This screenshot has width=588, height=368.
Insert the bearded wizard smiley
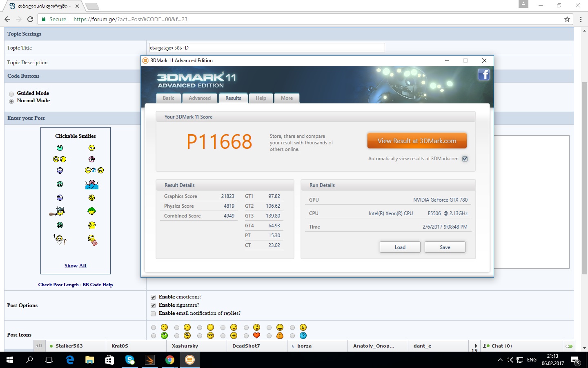(60, 239)
